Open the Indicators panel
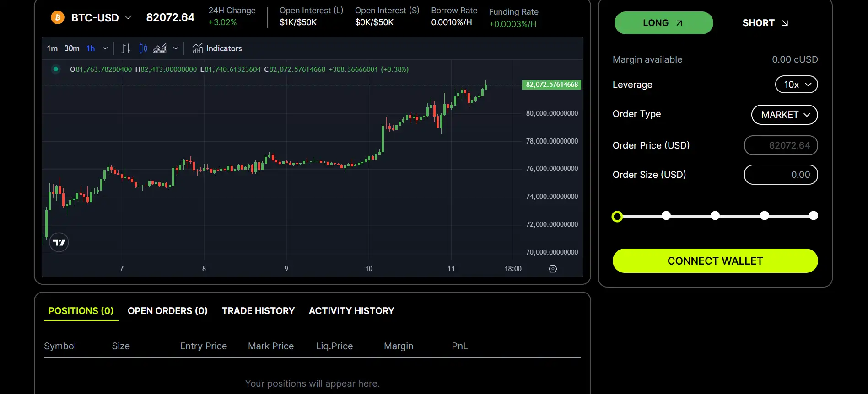 pyautogui.click(x=217, y=48)
